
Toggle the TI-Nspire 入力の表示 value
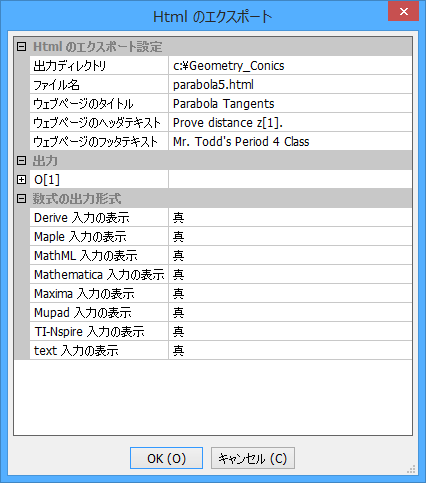pos(290,332)
